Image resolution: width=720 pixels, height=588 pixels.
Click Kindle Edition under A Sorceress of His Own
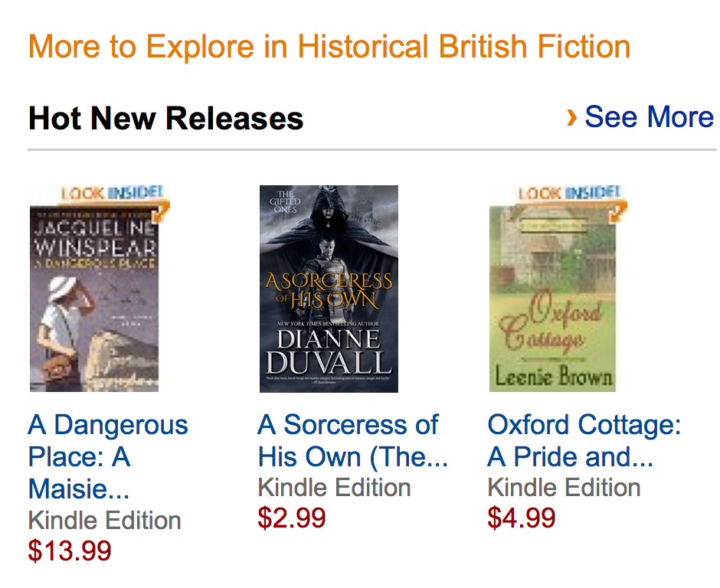pos(335,488)
